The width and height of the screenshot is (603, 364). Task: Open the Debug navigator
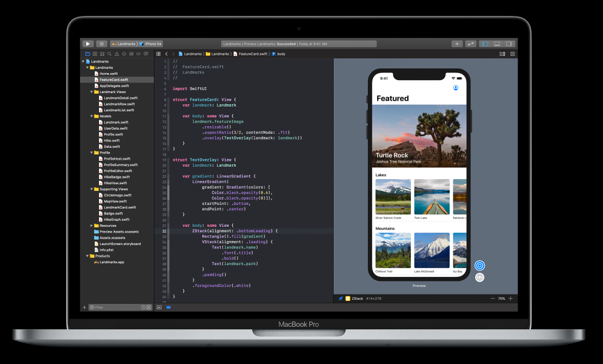pos(131,54)
